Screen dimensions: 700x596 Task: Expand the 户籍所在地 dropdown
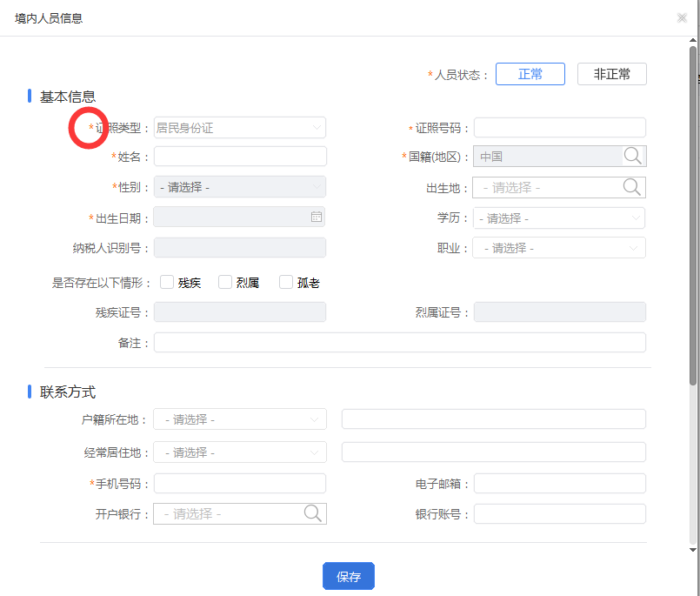239,419
